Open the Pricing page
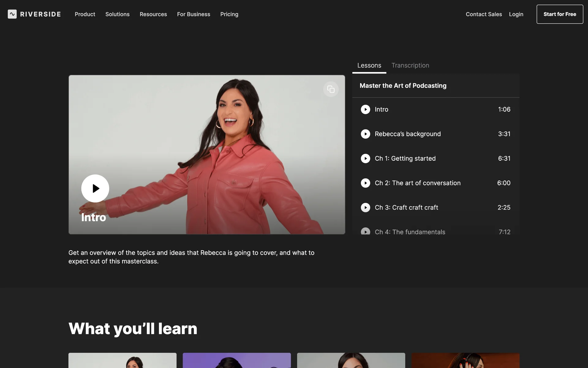 pos(229,14)
